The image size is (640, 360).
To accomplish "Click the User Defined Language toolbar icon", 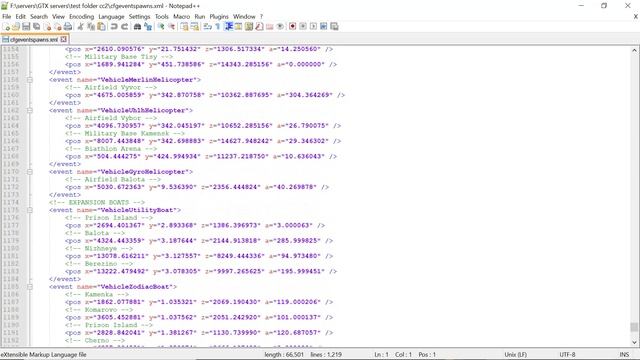I will (238, 27).
